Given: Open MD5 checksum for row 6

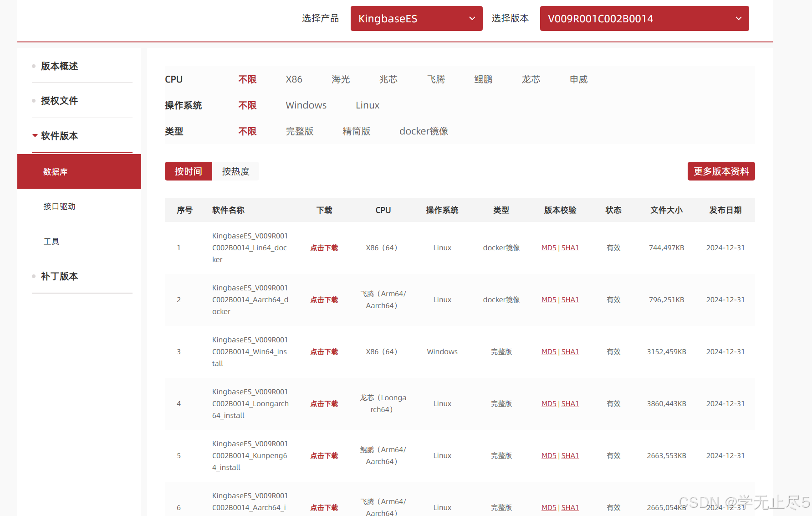Looking at the screenshot, I should (549, 508).
